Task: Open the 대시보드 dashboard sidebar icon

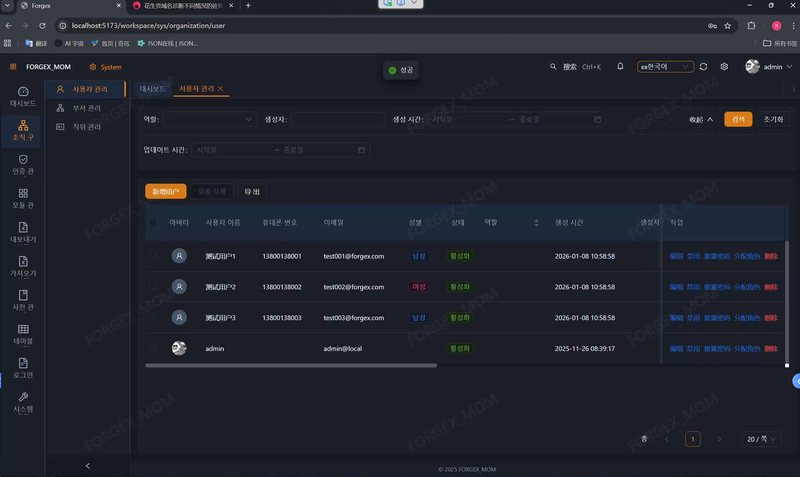Action: pos(23,96)
